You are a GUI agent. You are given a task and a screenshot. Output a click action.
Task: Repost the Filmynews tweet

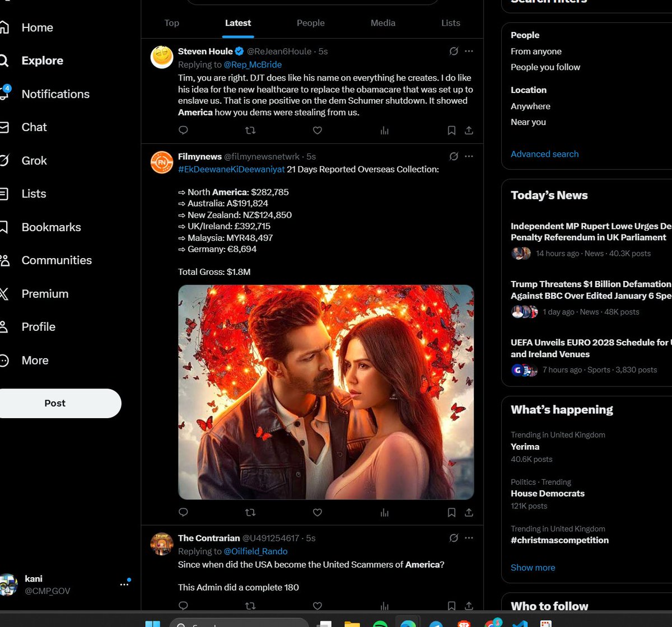[250, 512]
